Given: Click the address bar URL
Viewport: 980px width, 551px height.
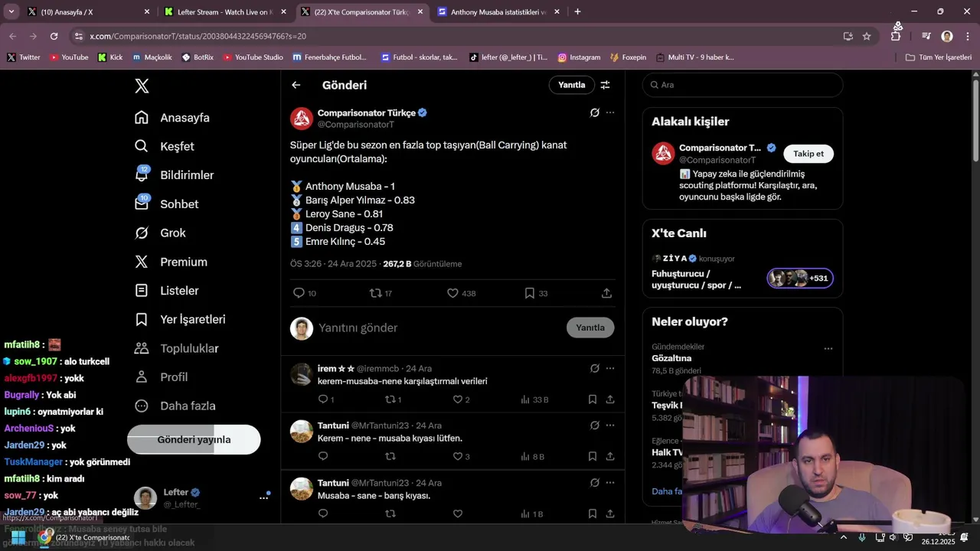Looking at the screenshot, I should point(198,36).
